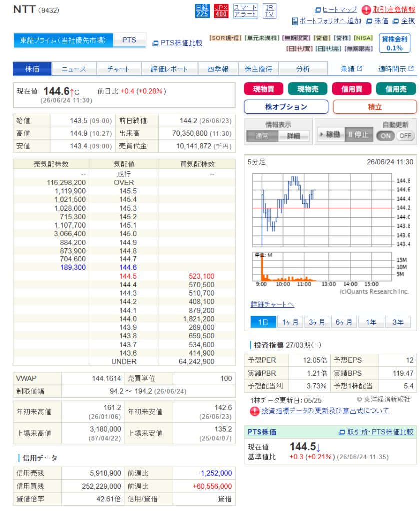Open the Smart Alert icon
The image size is (420, 511).
coord(245,11)
